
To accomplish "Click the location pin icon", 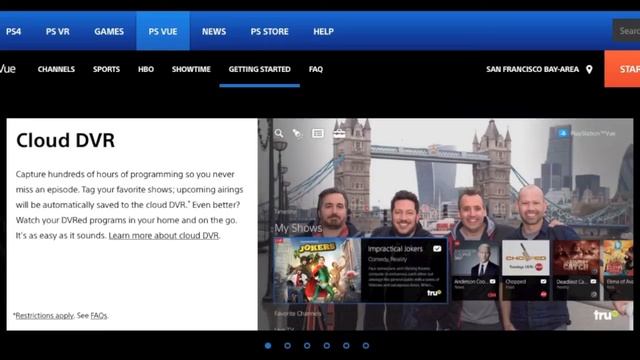I will [589, 69].
